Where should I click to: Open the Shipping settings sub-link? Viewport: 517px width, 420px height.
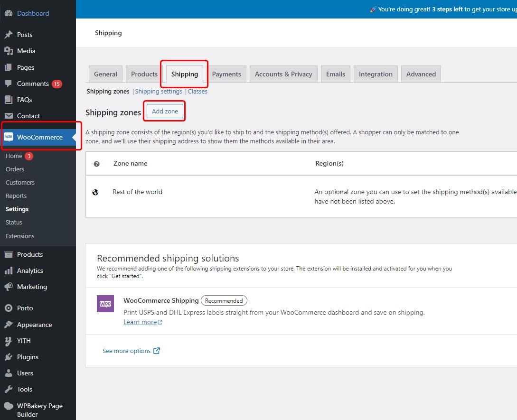pyautogui.click(x=159, y=92)
